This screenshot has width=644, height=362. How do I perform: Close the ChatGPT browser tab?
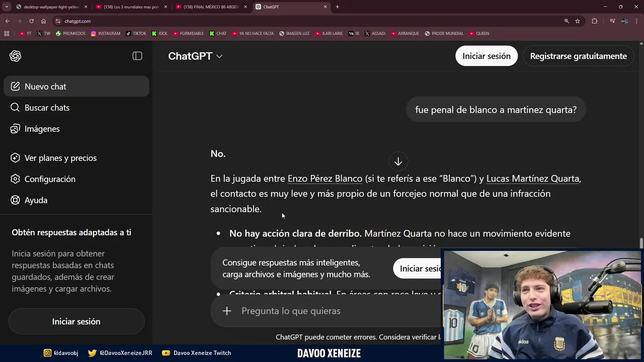(x=325, y=7)
